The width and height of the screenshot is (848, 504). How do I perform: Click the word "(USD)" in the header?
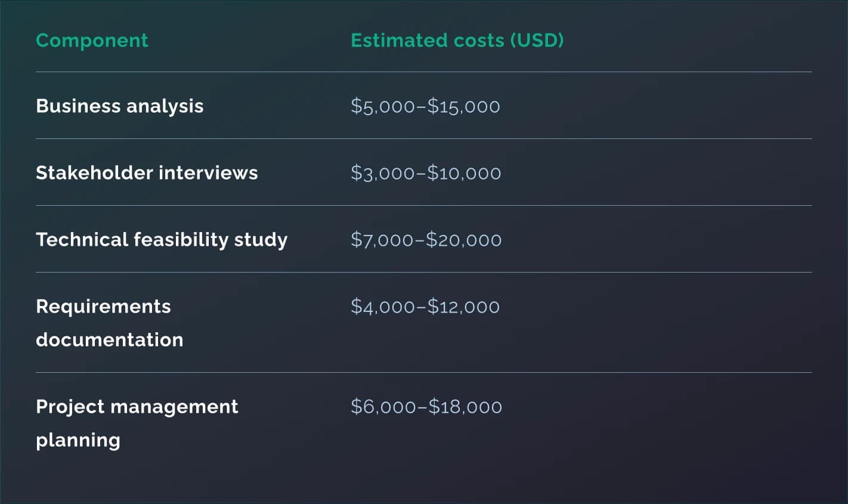(x=537, y=41)
